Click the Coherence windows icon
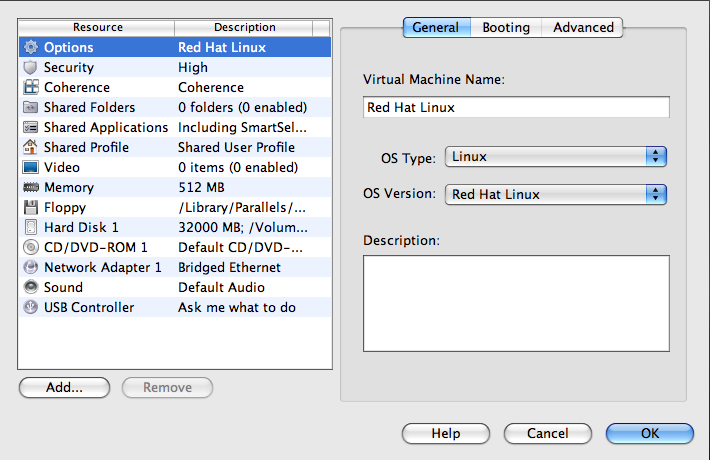This screenshot has width=710, height=460. pos(31,87)
